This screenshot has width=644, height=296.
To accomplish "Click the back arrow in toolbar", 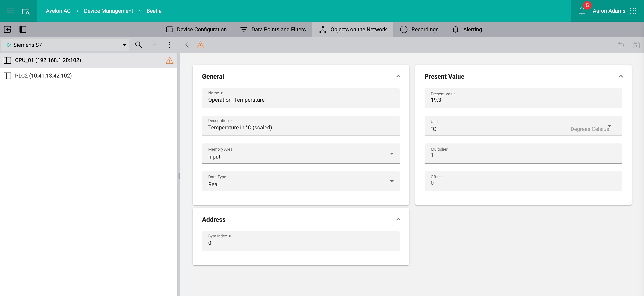I will pos(188,45).
